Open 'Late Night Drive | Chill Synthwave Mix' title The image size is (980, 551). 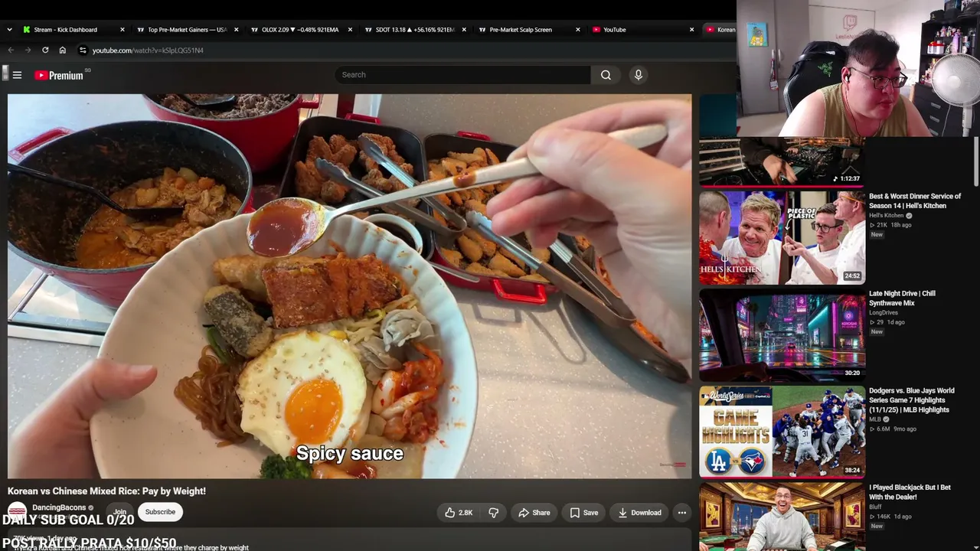click(902, 298)
